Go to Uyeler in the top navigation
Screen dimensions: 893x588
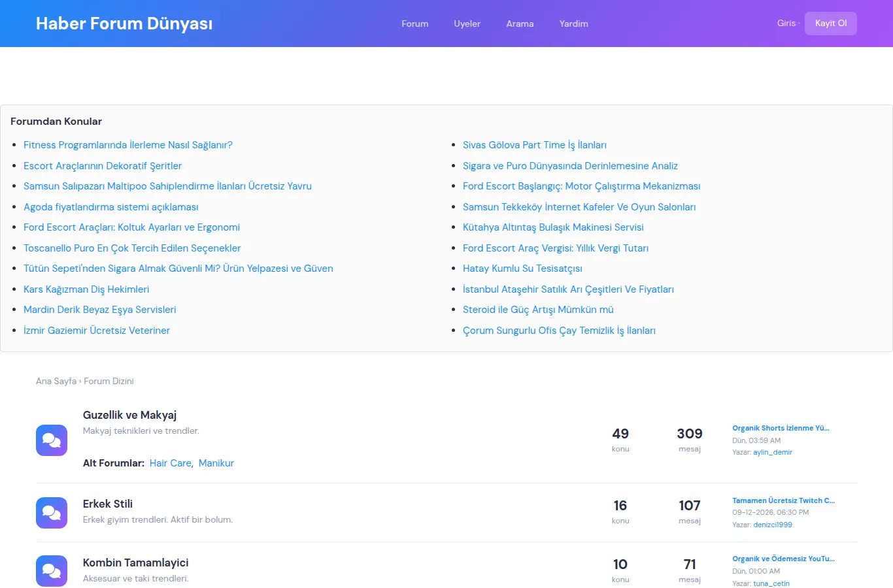point(467,24)
